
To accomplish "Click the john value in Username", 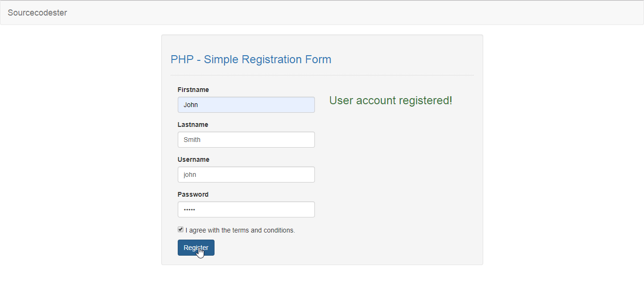I will 190,174.
